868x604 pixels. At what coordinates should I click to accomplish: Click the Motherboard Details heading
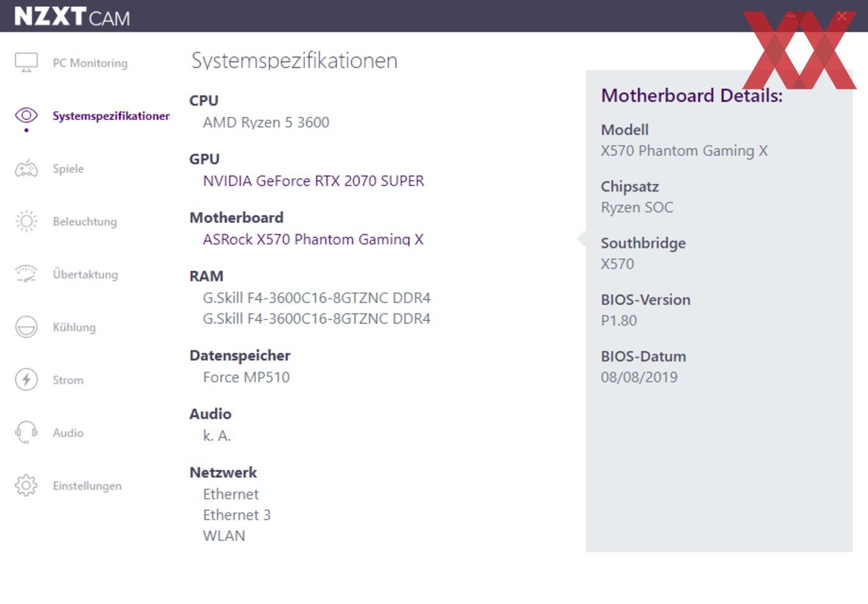pos(692,95)
